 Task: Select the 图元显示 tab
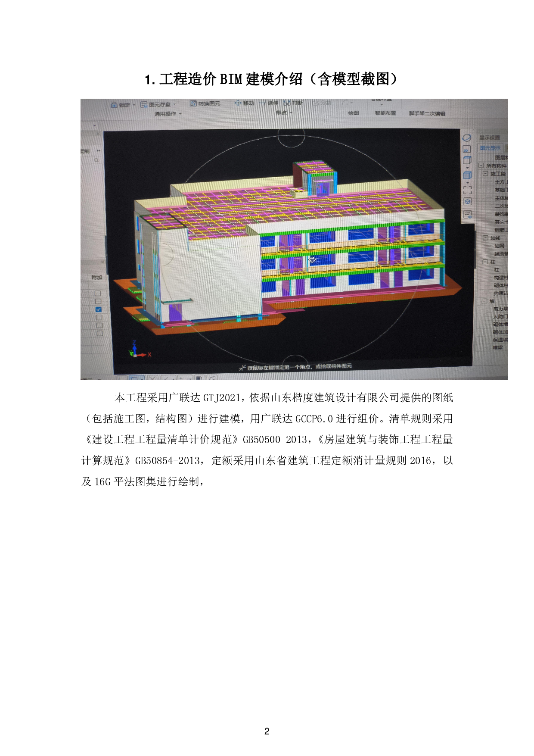point(490,148)
